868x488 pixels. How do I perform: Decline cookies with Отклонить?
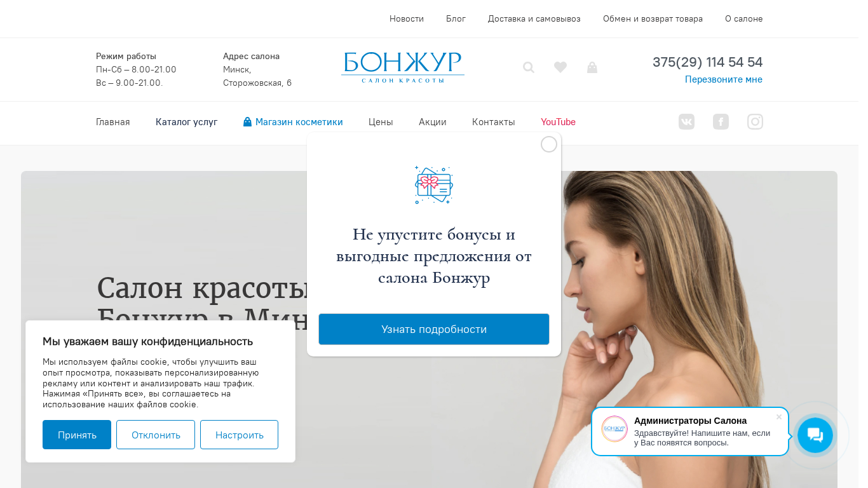coord(156,435)
